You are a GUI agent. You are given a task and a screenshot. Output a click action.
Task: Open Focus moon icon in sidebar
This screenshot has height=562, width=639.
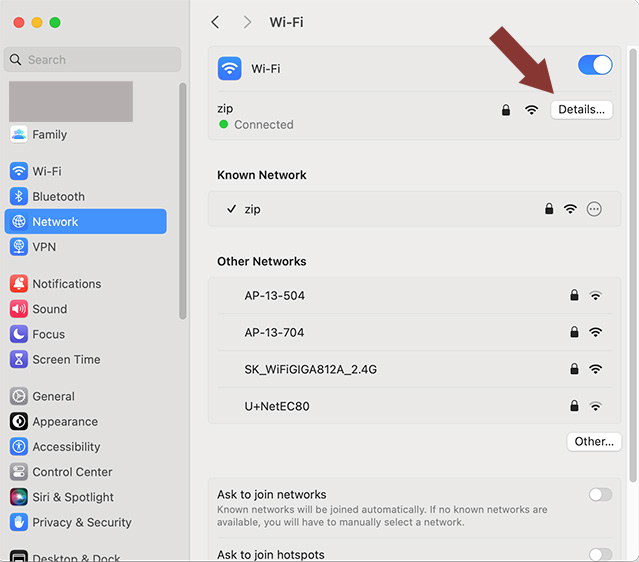pos(19,334)
